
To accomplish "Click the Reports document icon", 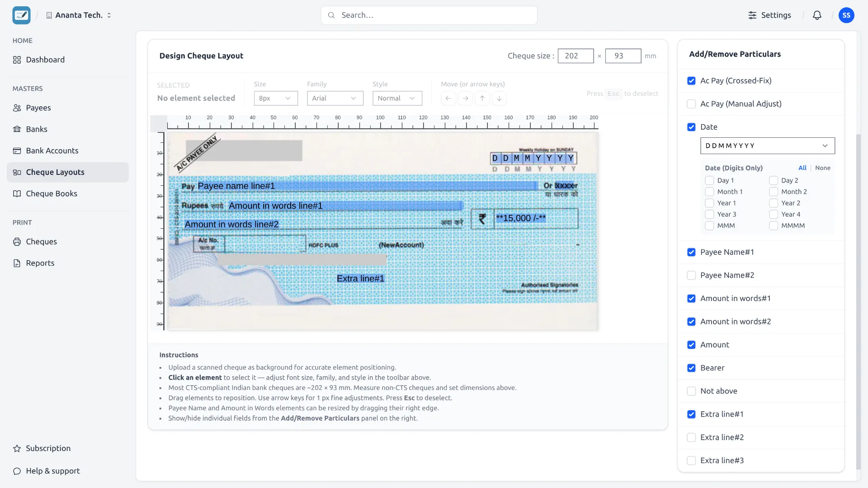I will [17, 263].
